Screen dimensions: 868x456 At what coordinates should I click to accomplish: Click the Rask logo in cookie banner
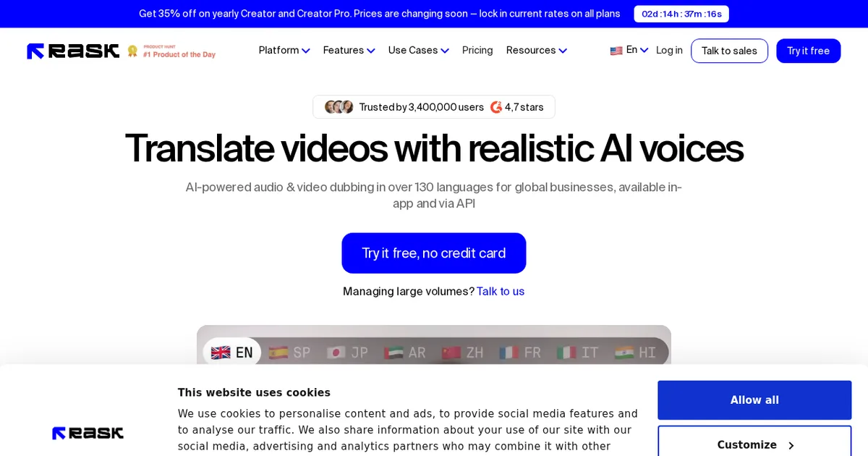pyautogui.click(x=88, y=433)
